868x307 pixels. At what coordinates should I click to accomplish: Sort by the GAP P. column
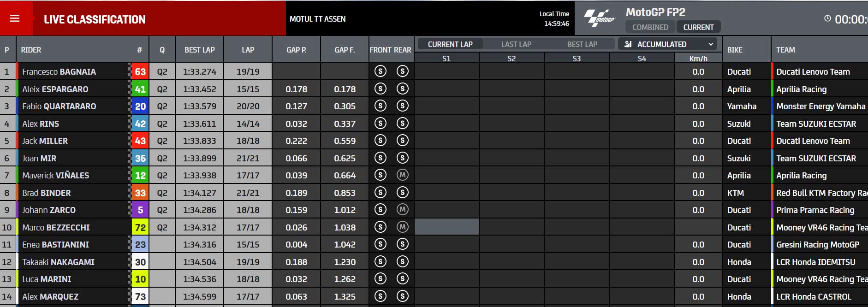[296, 50]
